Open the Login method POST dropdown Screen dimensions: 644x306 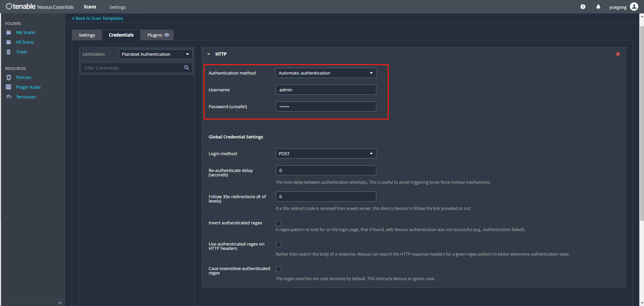point(326,154)
